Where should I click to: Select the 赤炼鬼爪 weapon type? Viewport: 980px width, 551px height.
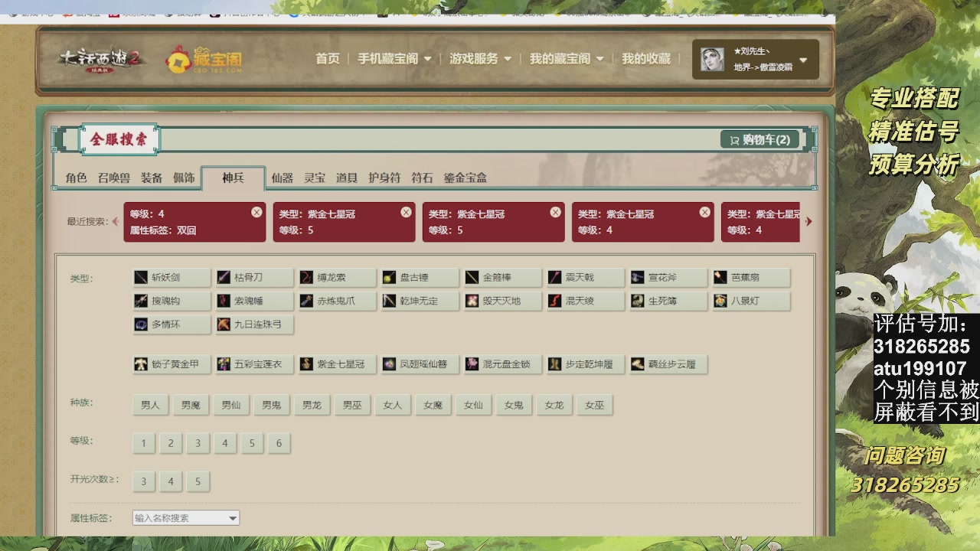(337, 301)
